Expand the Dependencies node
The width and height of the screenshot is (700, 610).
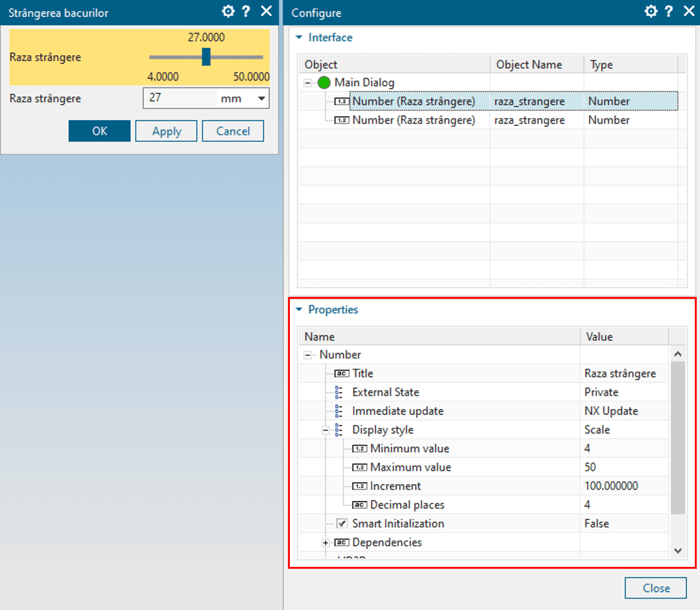click(x=325, y=543)
